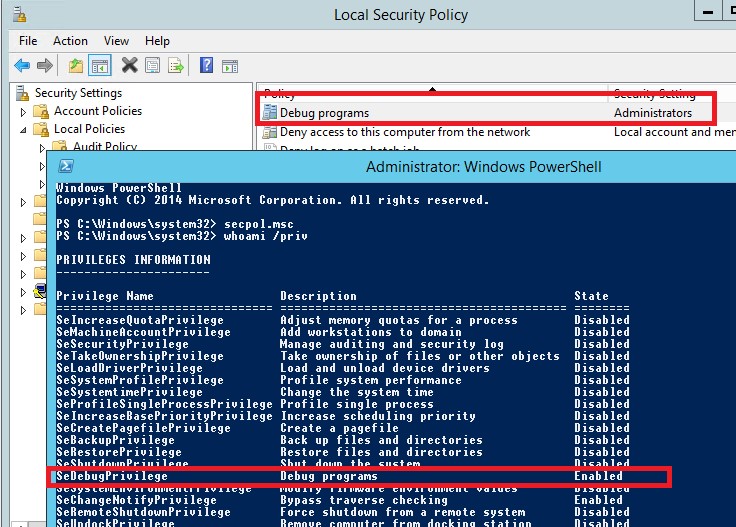This screenshot has height=527, width=736.
Task: Select the Debug programs policy row
Action: (324, 113)
